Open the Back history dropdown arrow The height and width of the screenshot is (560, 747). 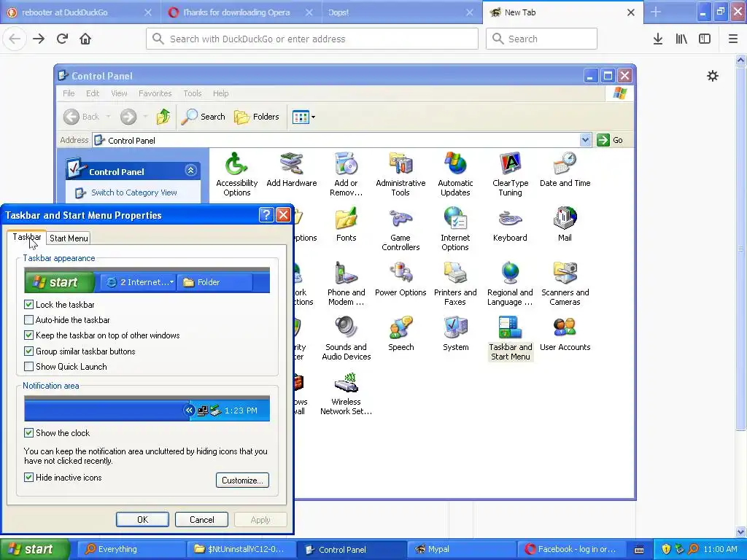(108, 117)
